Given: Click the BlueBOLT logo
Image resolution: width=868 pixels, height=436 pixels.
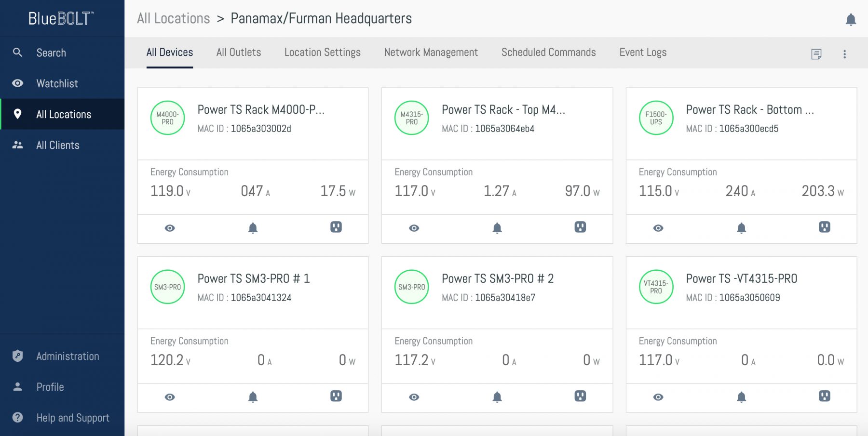Looking at the screenshot, I should tap(61, 19).
